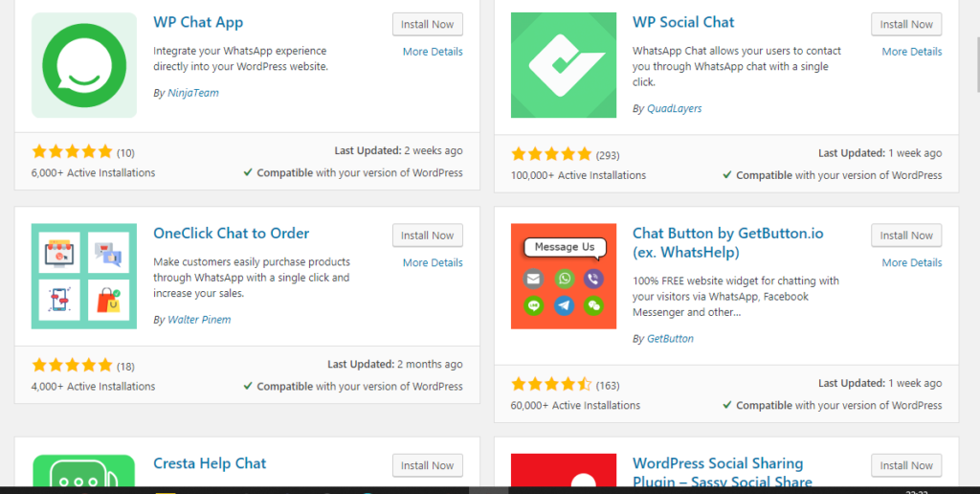980x494 pixels.
Task: Click the WP Chat App plugin icon
Action: pos(84,65)
